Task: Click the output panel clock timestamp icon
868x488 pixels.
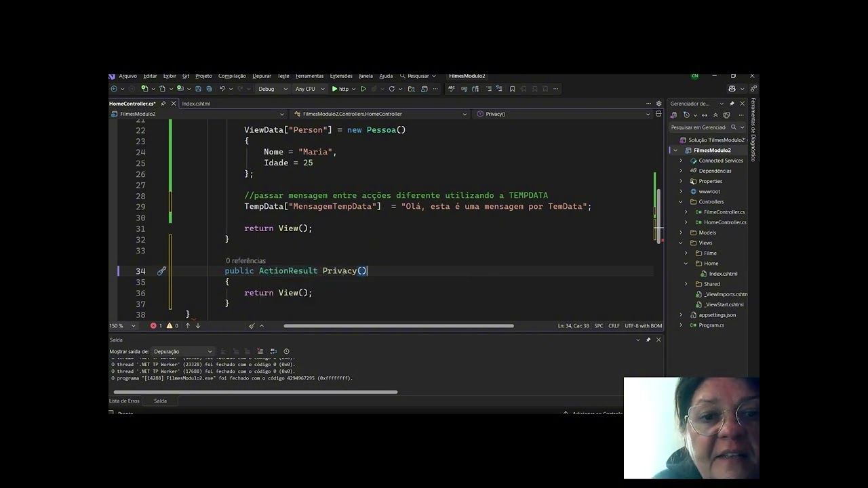Action: pos(286,352)
